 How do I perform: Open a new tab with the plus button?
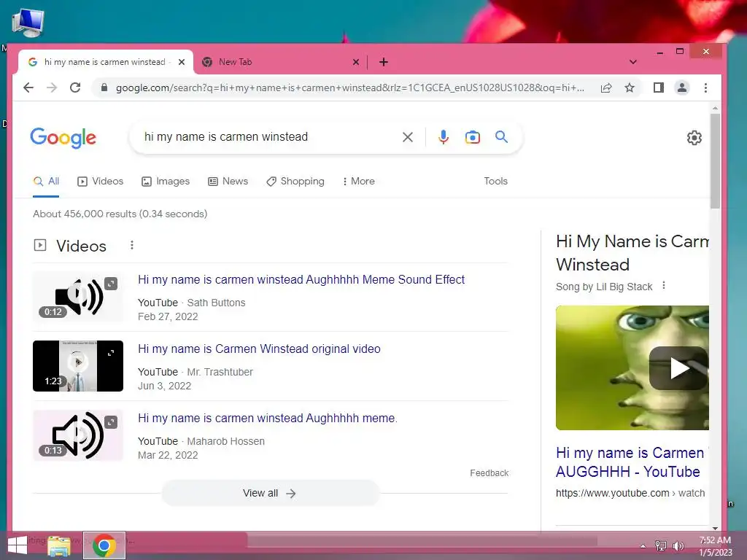click(x=384, y=62)
